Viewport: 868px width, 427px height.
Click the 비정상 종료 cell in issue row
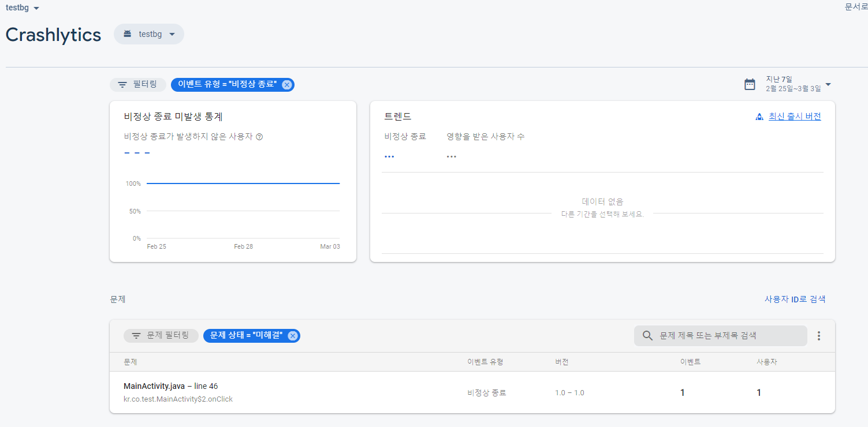pyautogui.click(x=486, y=392)
